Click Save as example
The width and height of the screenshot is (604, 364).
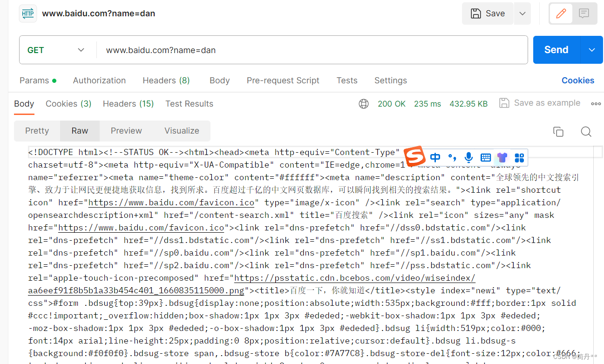coord(540,103)
